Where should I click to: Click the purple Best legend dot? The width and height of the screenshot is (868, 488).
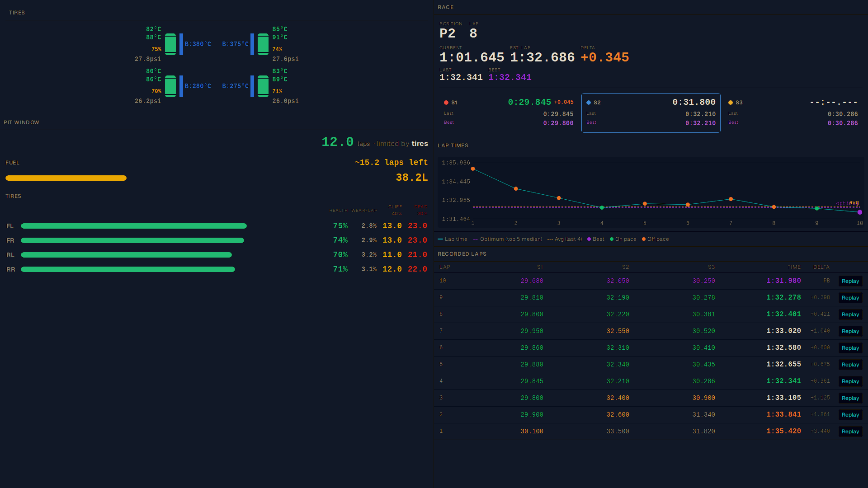pyautogui.click(x=589, y=239)
